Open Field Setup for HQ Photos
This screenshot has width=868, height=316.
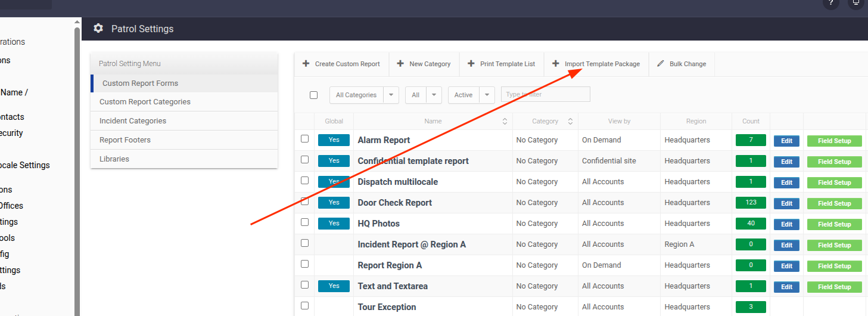[834, 224]
